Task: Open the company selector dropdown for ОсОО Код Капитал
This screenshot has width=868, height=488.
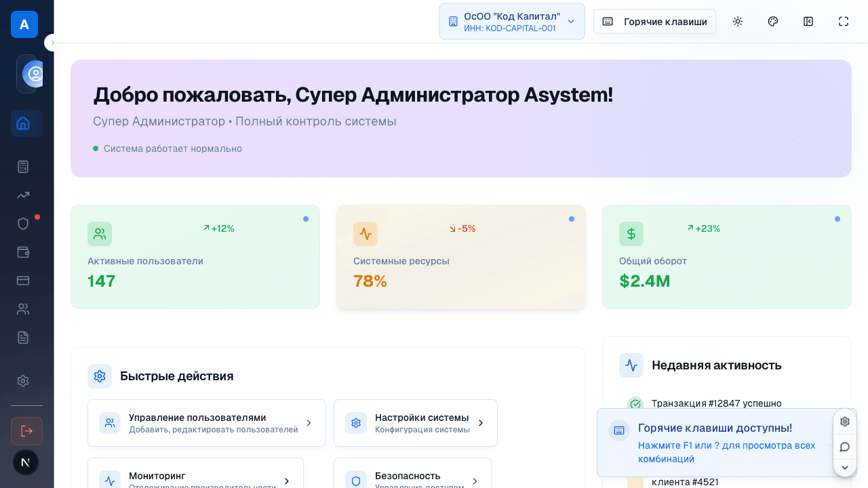Action: pos(512,21)
